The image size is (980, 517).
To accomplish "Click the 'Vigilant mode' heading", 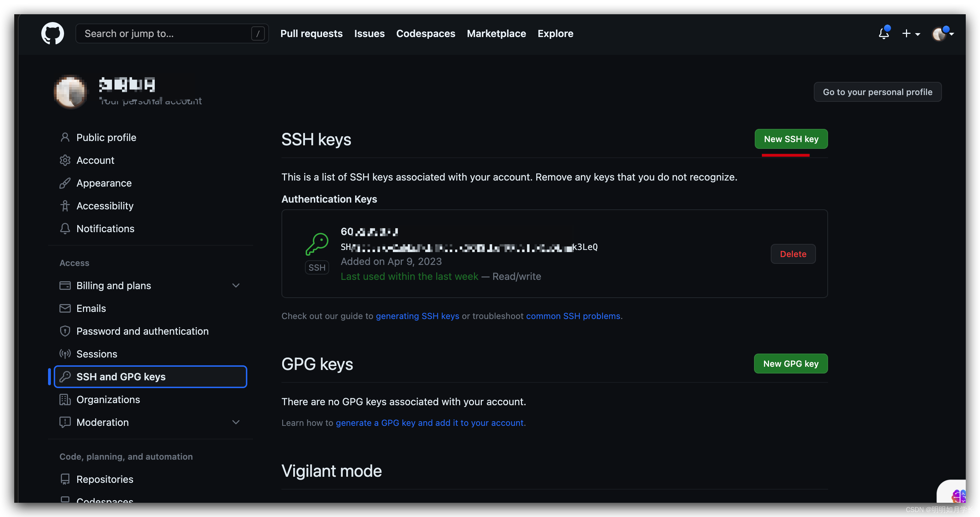I will pyautogui.click(x=331, y=471).
